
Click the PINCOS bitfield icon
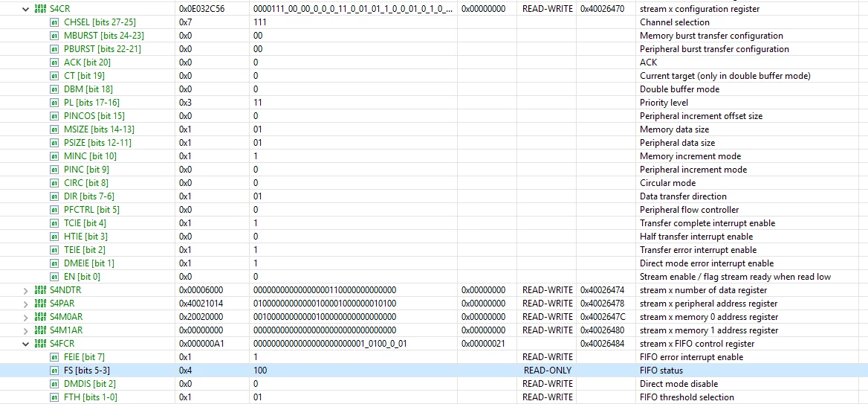tap(54, 116)
